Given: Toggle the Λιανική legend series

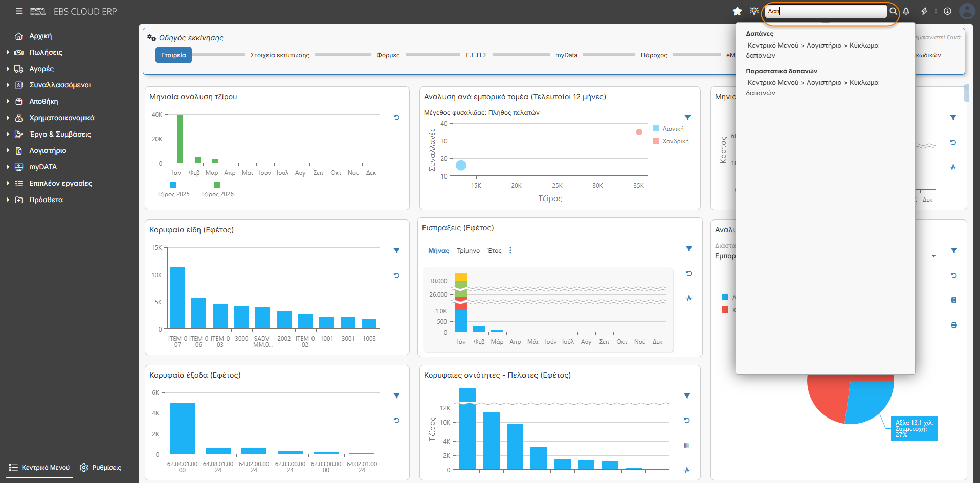Looking at the screenshot, I should coord(668,129).
